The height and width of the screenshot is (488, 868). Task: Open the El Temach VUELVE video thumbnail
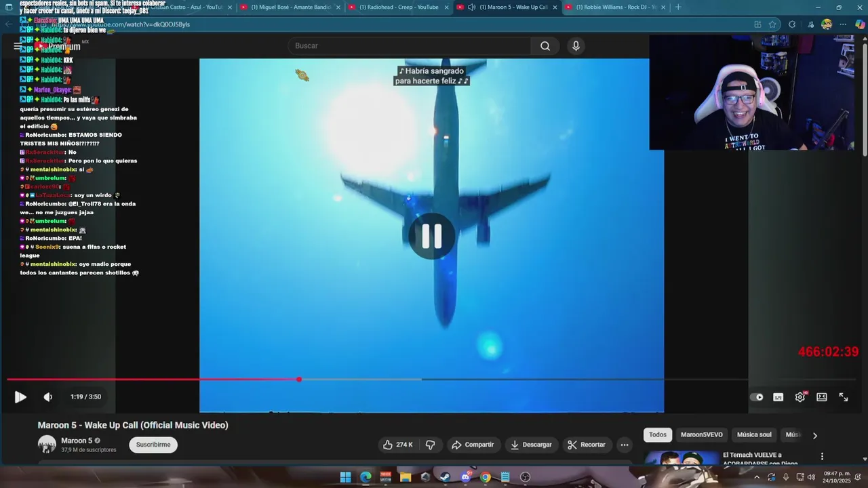click(681, 458)
